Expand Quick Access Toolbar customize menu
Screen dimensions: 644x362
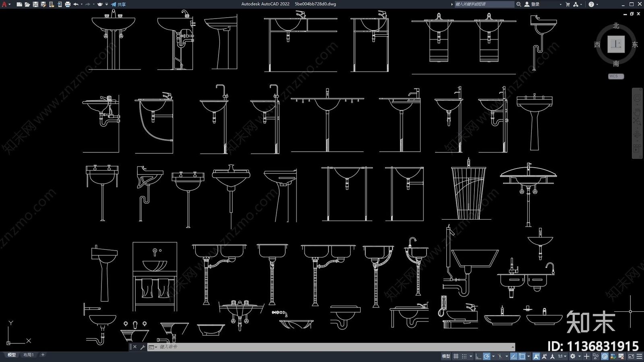(107, 4)
